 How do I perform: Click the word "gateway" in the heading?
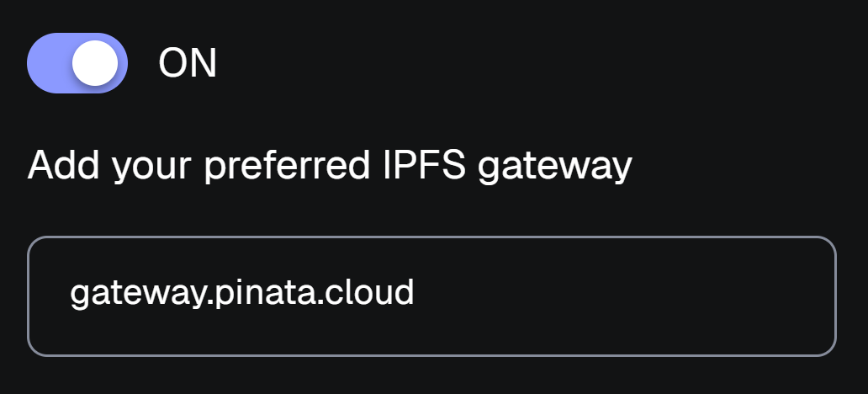click(x=554, y=168)
